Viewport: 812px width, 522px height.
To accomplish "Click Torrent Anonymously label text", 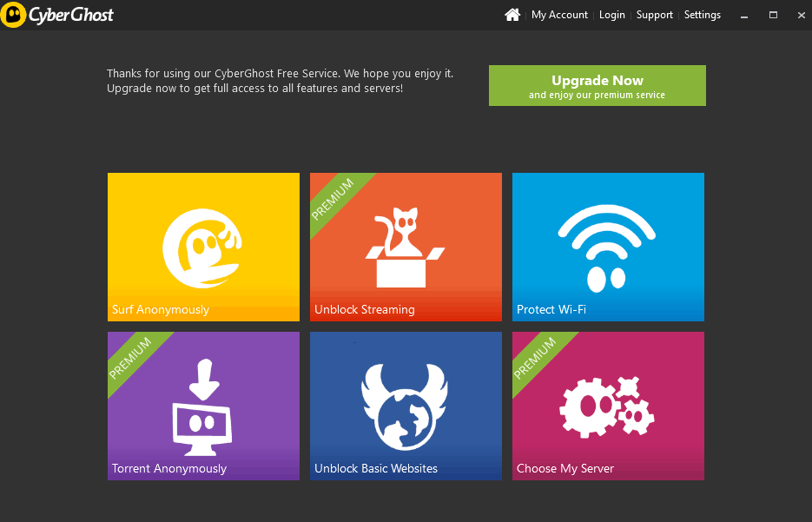I will [169, 469].
